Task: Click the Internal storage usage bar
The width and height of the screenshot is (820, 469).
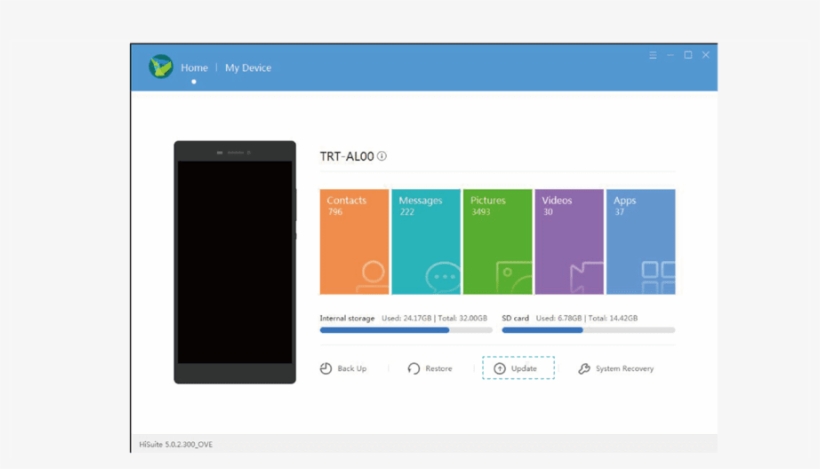Action: [x=406, y=330]
